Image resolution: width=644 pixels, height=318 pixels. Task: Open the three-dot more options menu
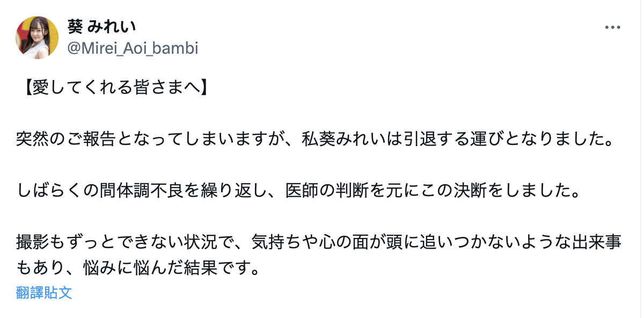[x=612, y=27]
